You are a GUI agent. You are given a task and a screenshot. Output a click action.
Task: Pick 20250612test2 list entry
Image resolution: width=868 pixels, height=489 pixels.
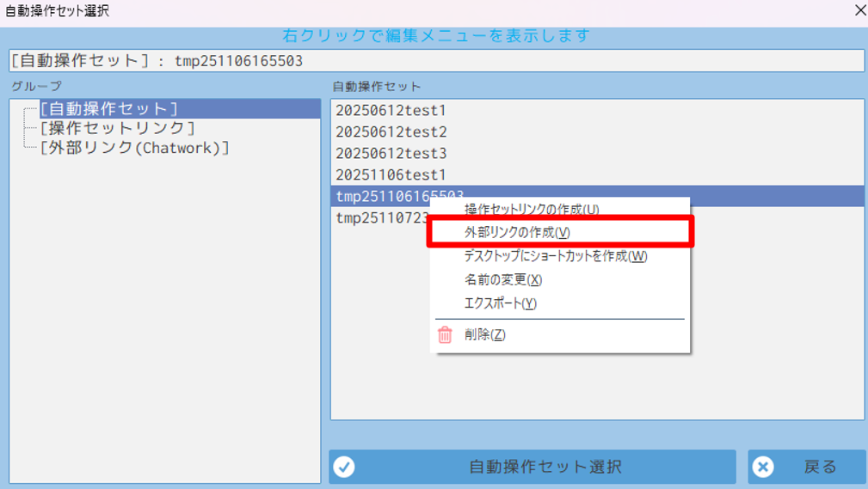coord(391,132)
